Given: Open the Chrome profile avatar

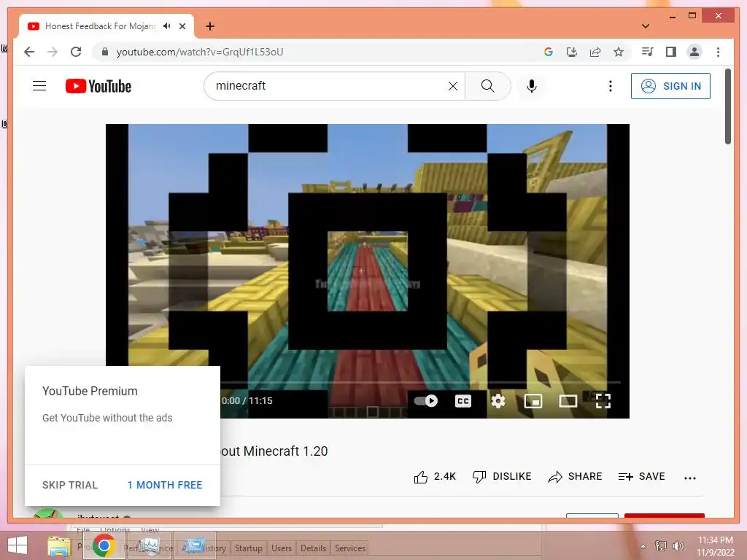Looking at the screenshot, I should (694, 52).
